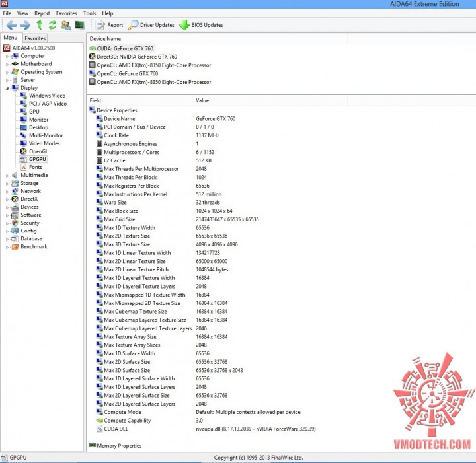Select Windows Video in the tree

tap(47, 96)
